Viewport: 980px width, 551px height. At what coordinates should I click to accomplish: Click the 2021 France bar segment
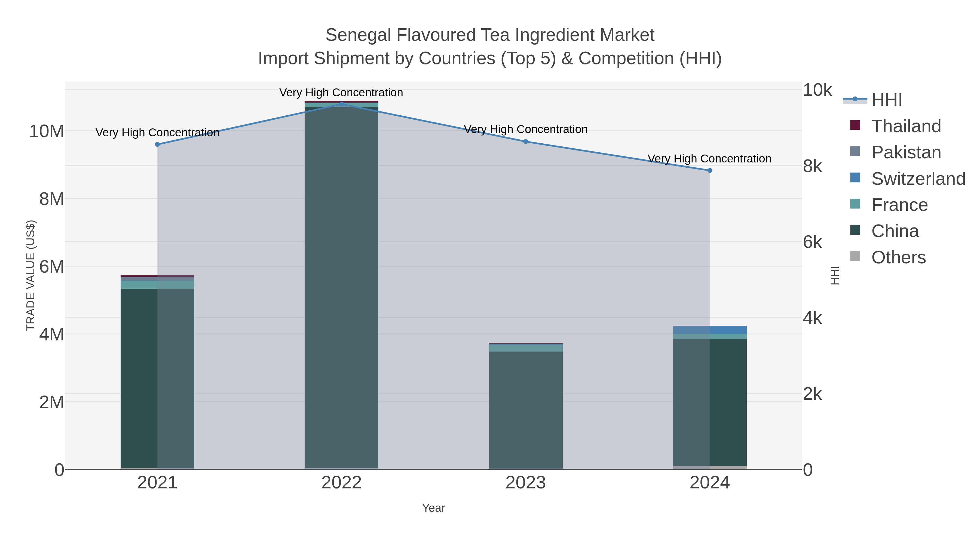point(158,285)
